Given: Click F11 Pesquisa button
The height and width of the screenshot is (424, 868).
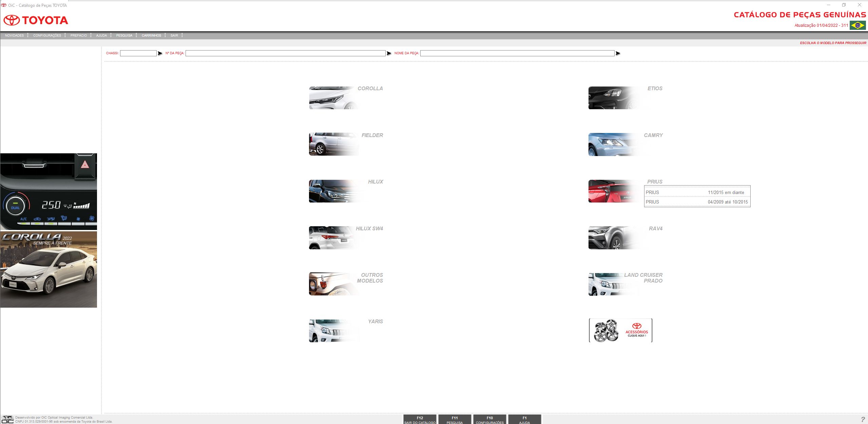Looking at the screenshot, I should pos(455,420).
